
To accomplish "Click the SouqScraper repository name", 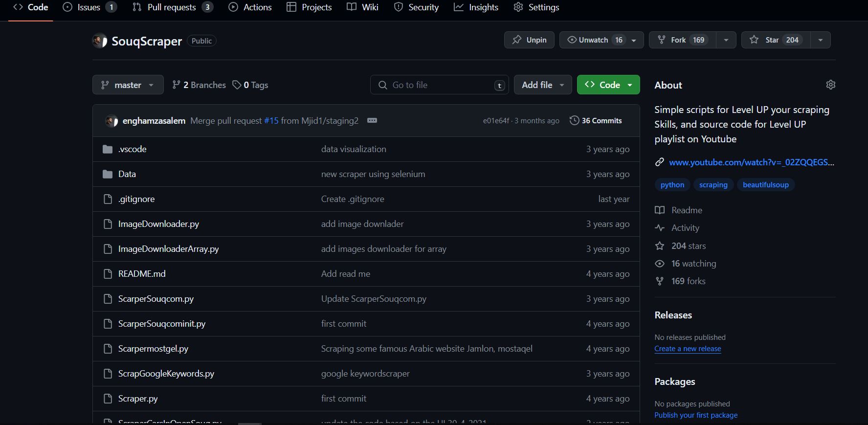I will (x=147, y=41).
